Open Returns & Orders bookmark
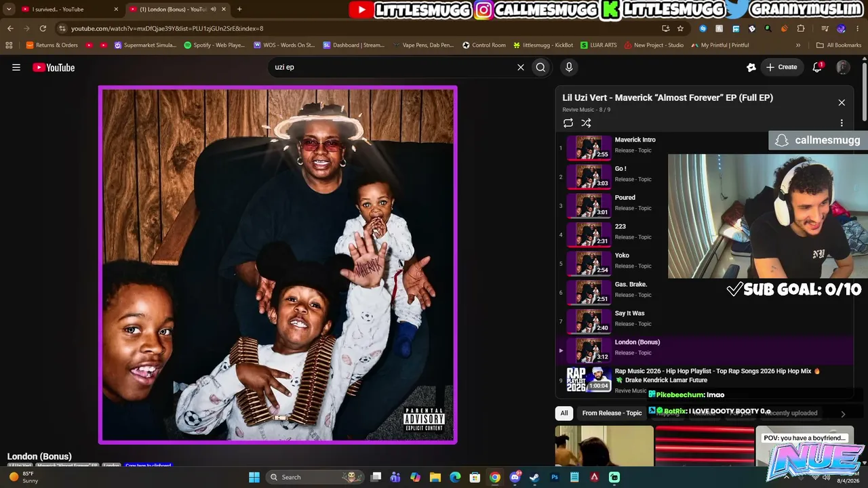Screen dimensions: 868x488 (x=52, y=45)
